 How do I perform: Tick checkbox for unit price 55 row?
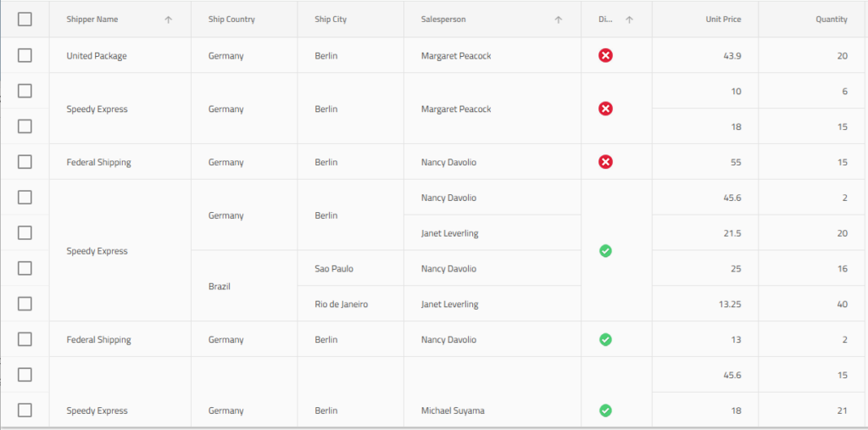click(x=25, y=162)
